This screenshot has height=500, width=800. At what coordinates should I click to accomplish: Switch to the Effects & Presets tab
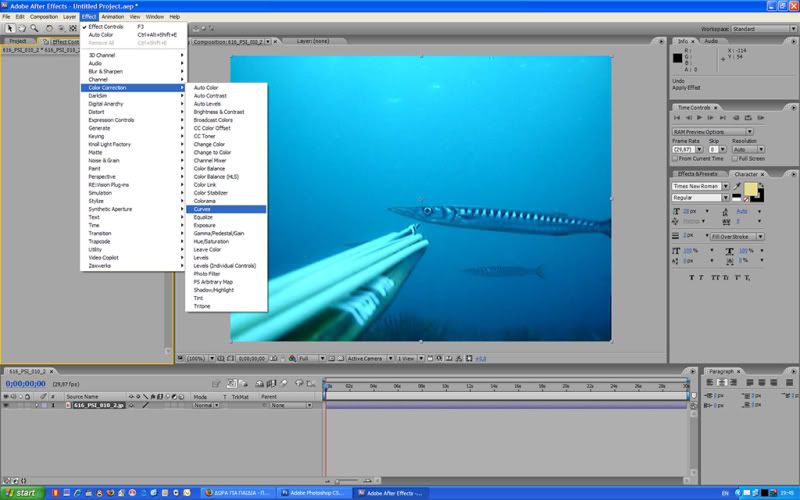click(x=697, y=174)
